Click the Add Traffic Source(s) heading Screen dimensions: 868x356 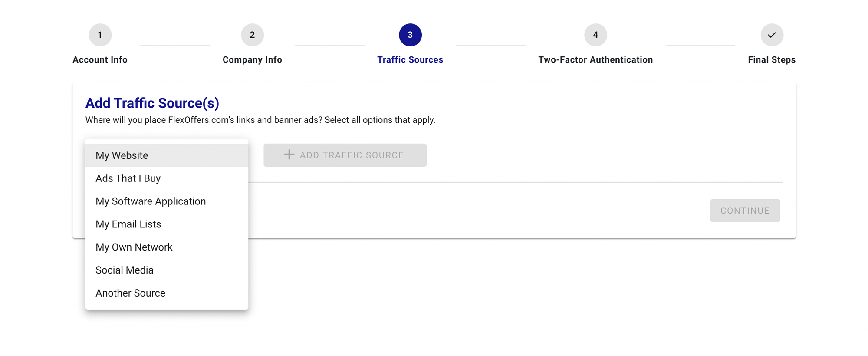(152, 103)
